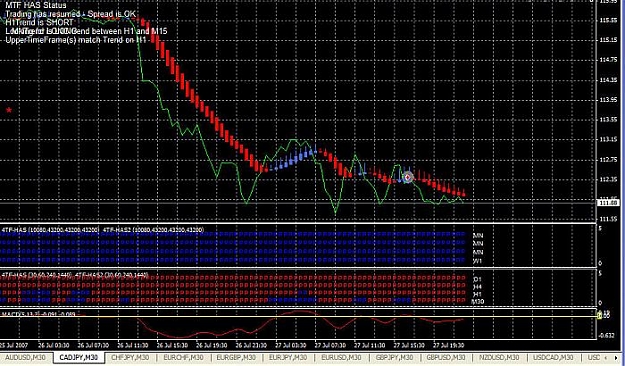Click the 113.55 price scale value

(x=608, y=120)
